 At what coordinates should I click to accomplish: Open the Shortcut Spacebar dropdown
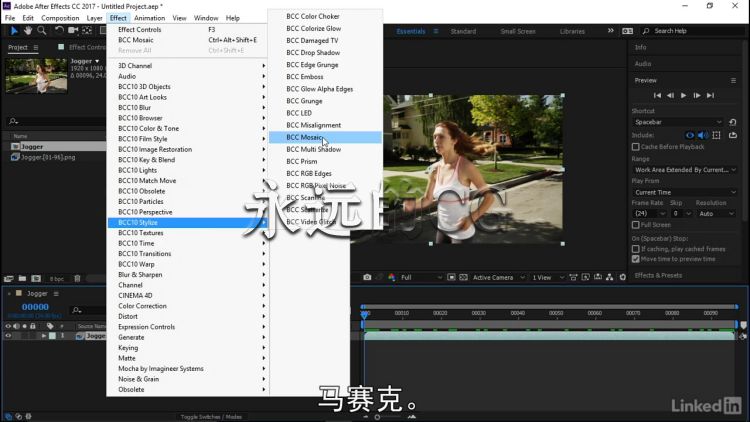click(678, 122)
